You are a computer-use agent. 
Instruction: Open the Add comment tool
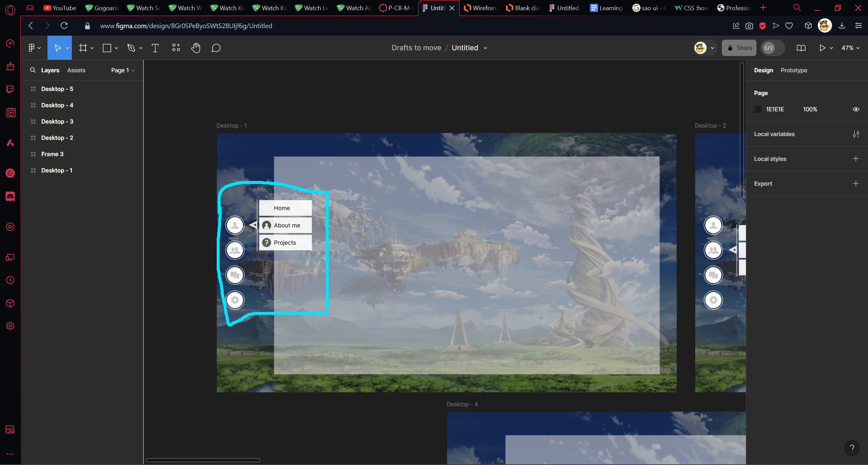(216, 48)
